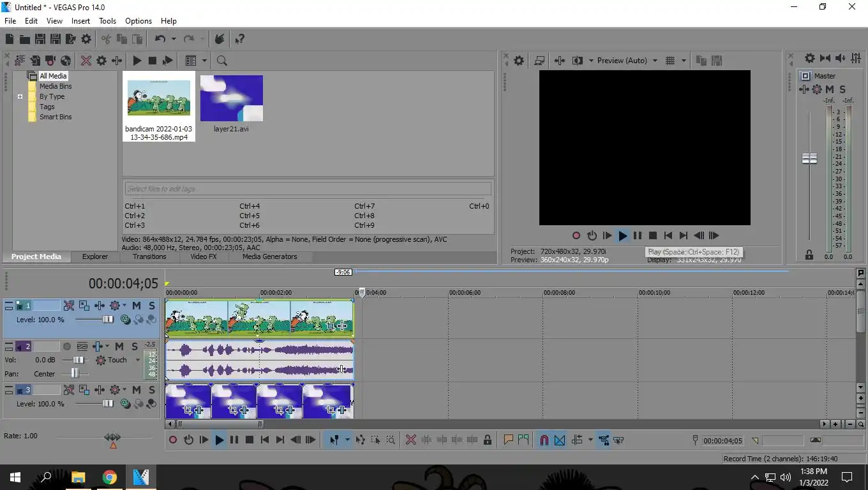Mute video track 3
The image size is (868, 490).
137,390
